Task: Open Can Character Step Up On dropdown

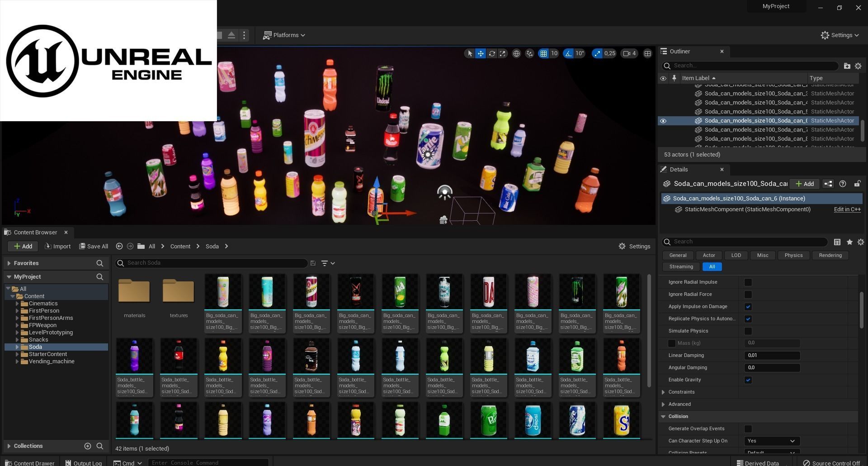Action: tap(772, 441)
